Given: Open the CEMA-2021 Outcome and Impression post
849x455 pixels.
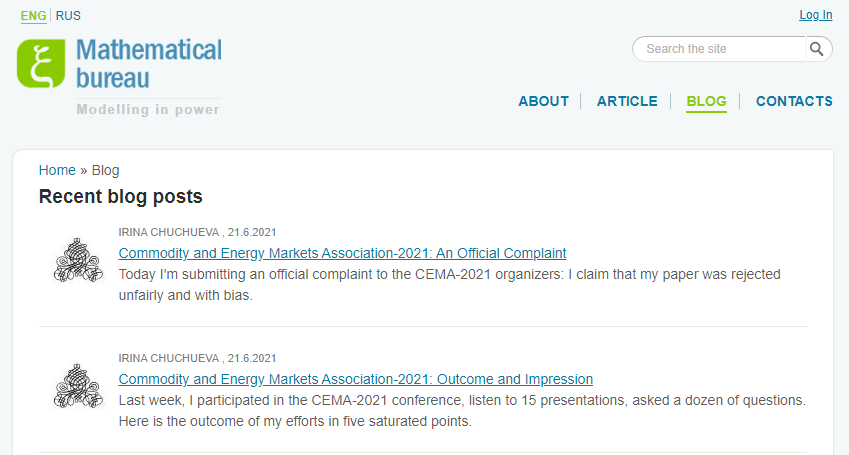Looking at the screenshot, I should [x=356, y=379].
